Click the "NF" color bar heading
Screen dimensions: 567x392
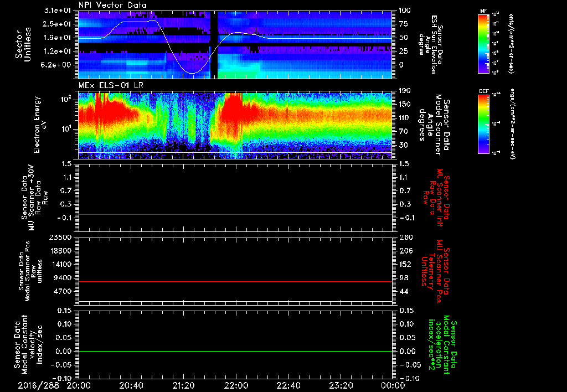[483, 11]
